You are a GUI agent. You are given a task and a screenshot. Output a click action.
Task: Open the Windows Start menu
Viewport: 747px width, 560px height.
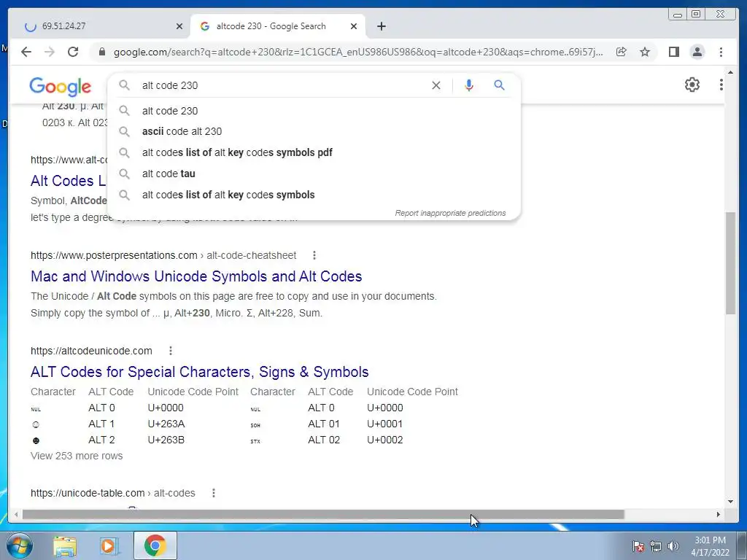[19, 545]
